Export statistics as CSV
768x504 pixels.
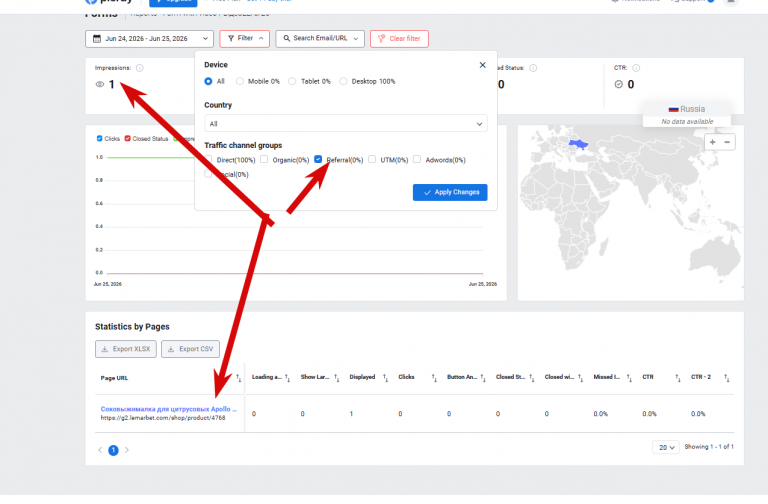coord(191,349)
